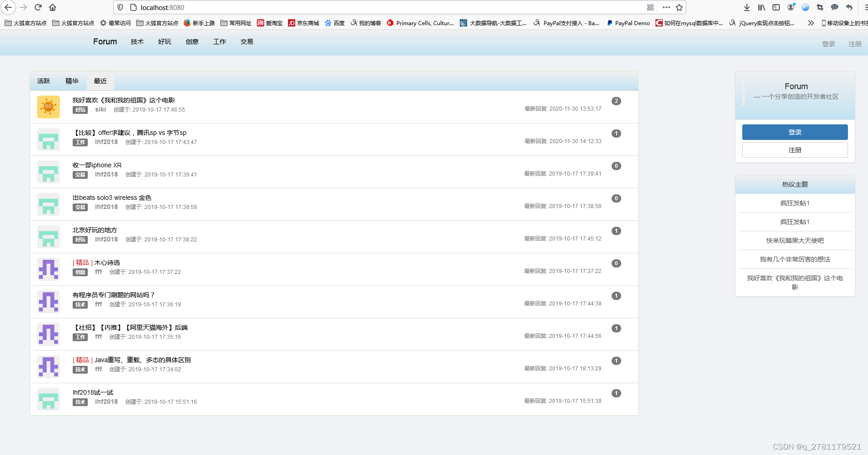Click the white 注册 sidebar button
Viewport: 868px width, 455px height.
[795, 150]
